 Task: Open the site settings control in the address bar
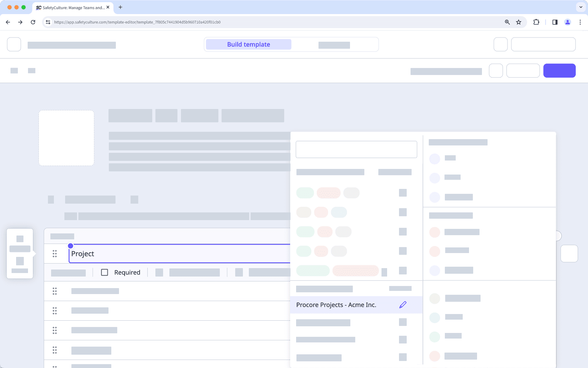(x=48, y=22)
